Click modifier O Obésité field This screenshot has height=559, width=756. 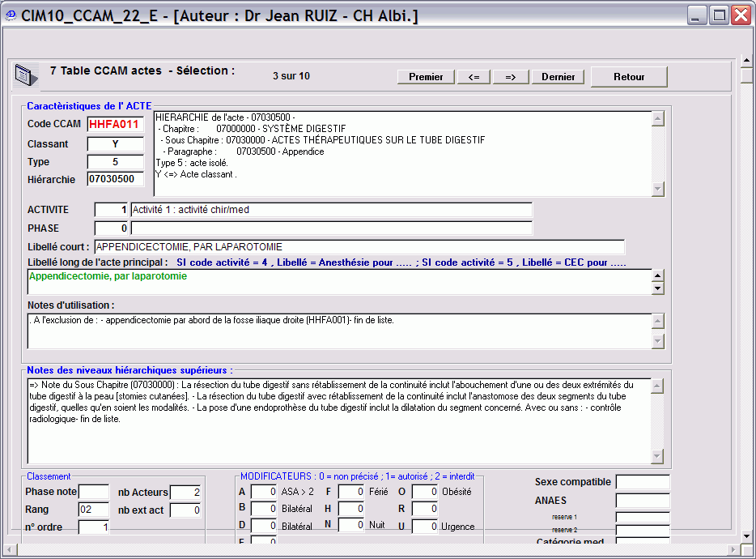[425, 492]
